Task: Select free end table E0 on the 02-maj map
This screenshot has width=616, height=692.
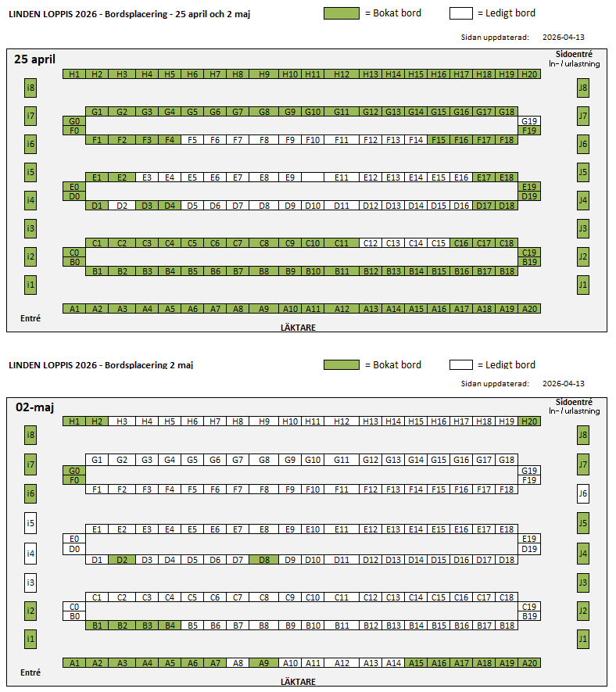Action: pos(74,539)
